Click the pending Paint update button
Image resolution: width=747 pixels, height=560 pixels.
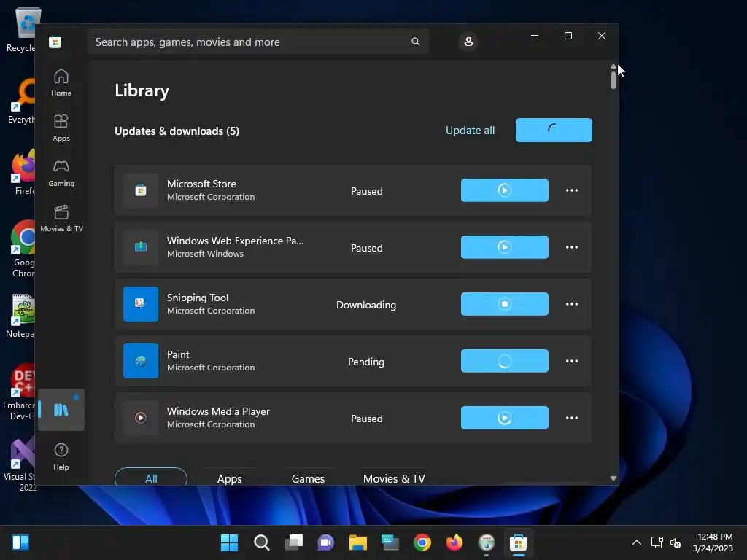click(x=505, y=361)
